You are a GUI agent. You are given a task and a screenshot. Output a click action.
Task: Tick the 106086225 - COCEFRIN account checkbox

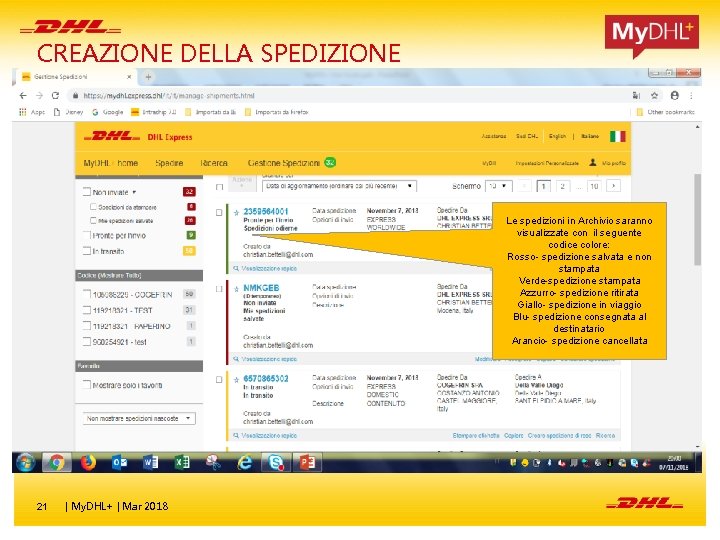(86, 294)
